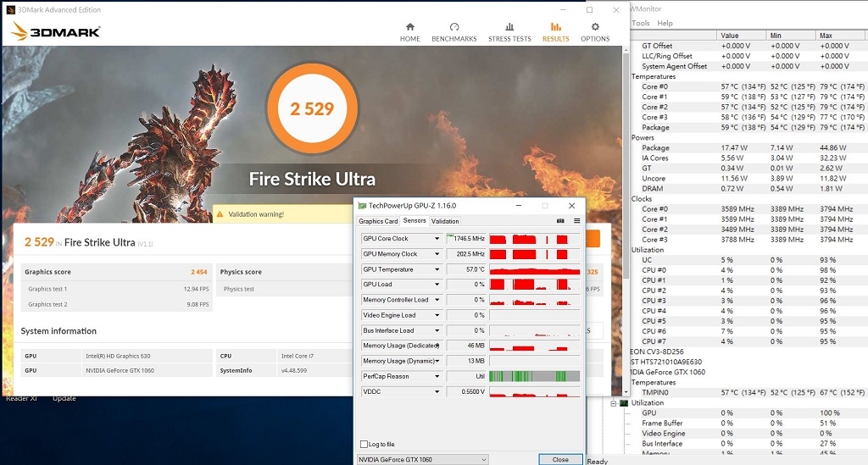Viewport: 868px width, 465px height.
Task: Click the orange score circle showing 2 529
Action: click(x=312, y=108)
